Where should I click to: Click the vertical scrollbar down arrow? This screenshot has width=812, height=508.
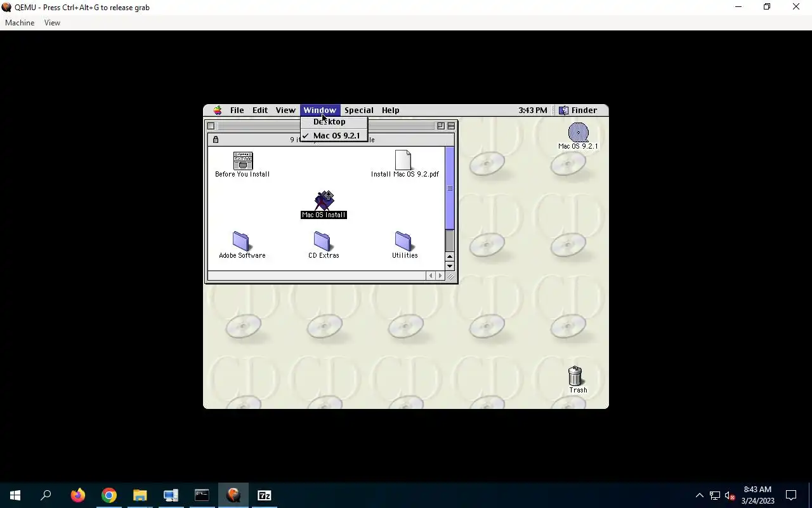450,266
